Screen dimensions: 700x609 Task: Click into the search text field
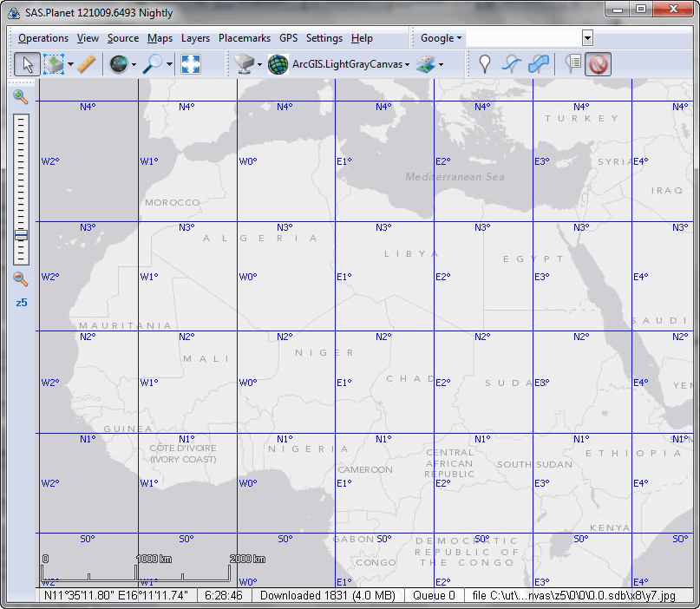[524, 38]
